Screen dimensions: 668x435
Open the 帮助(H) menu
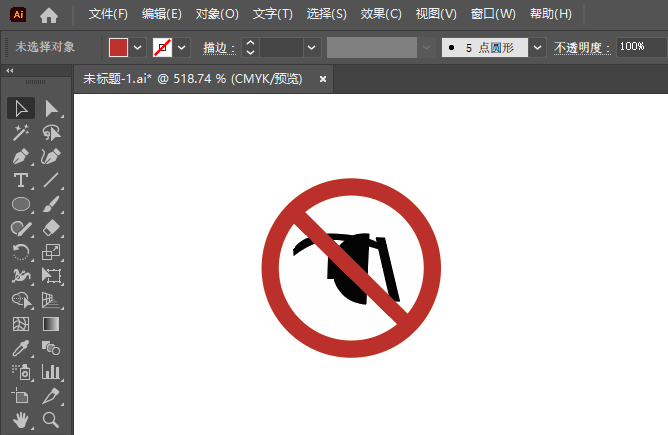[x=551, y=14]
